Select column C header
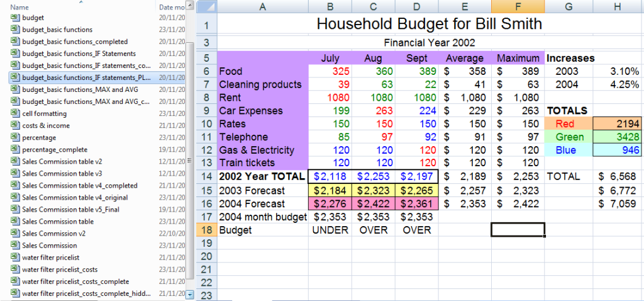 tap(374, 6)
